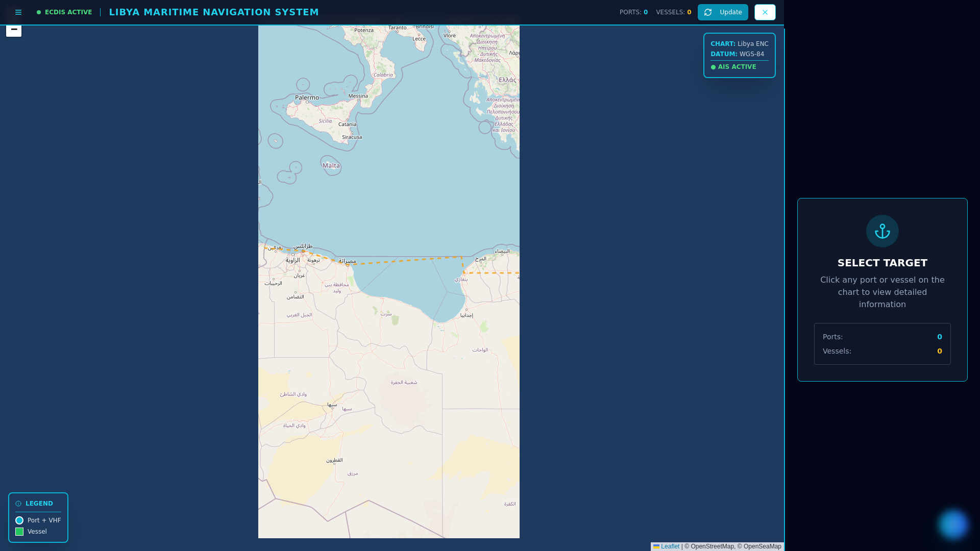Click the anchor icon in Select Target panel
Viewport: 980px width, 551px height.
pyautogui.click(x=883, y=231)
